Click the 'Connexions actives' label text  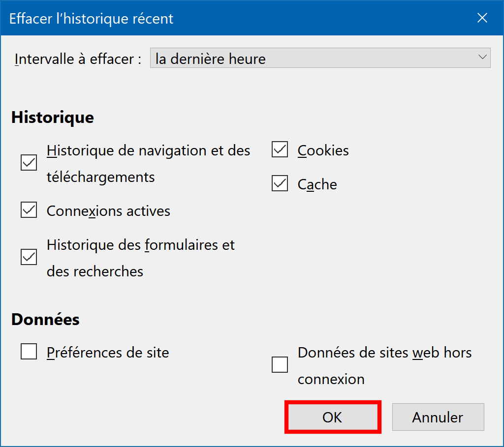[108, 211]
